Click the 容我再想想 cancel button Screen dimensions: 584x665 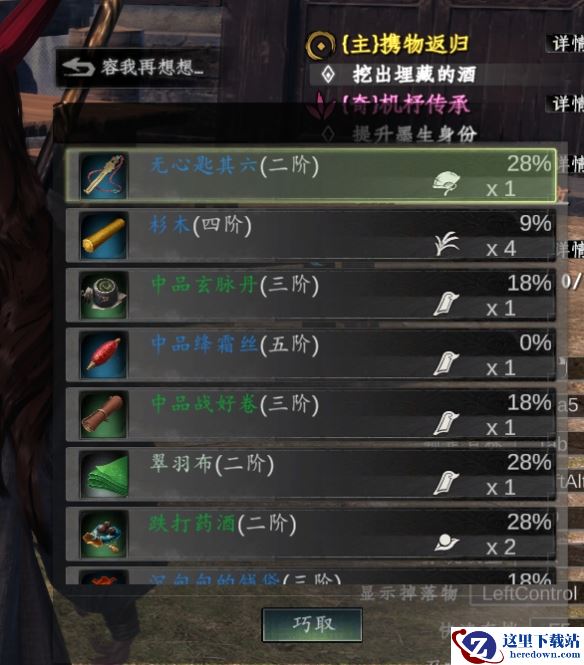134,68
